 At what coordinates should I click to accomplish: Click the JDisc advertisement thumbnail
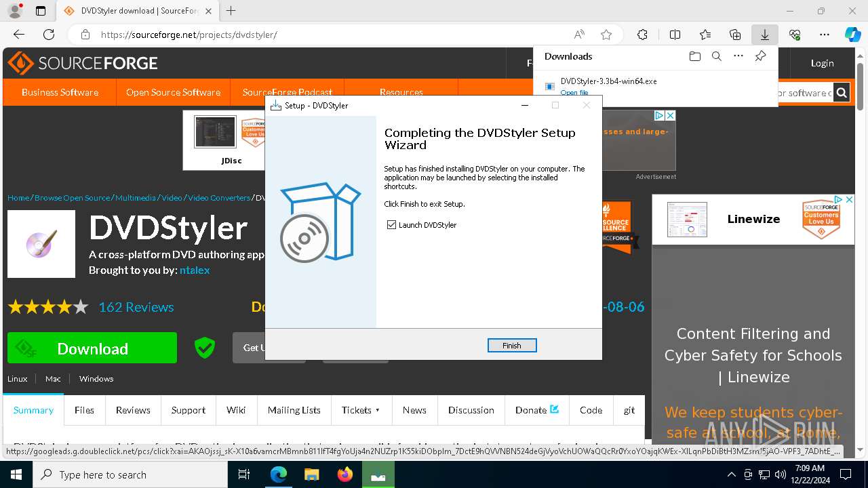pyautogui.click(x=216, y=132)
